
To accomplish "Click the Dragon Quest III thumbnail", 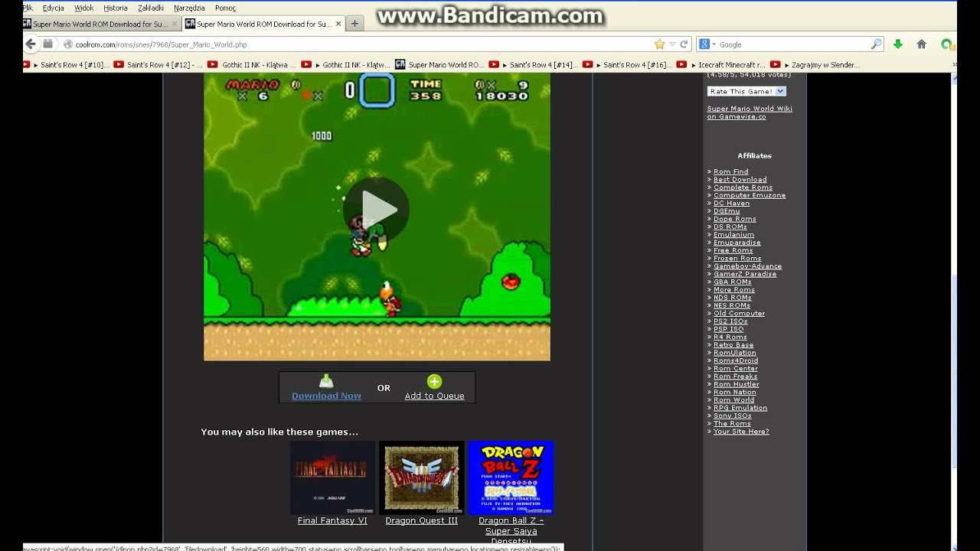I will coord(422,478).
